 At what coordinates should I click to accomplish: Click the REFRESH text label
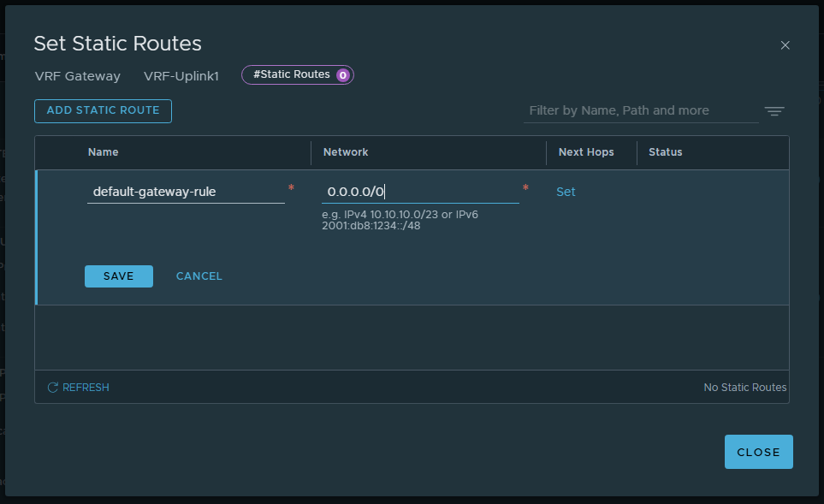(86, 388)
